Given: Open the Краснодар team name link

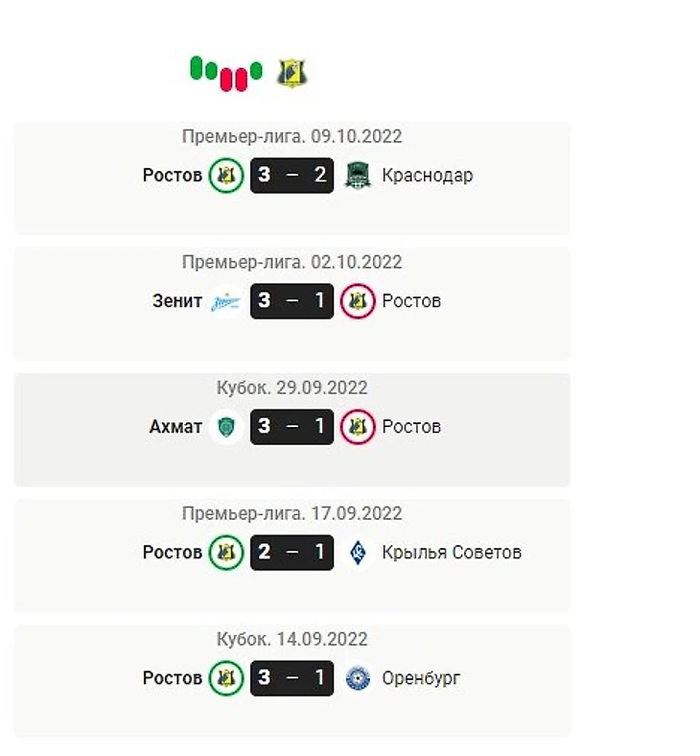Looking at the screenshot, I should pyautogui.click(x=427, y=176).
